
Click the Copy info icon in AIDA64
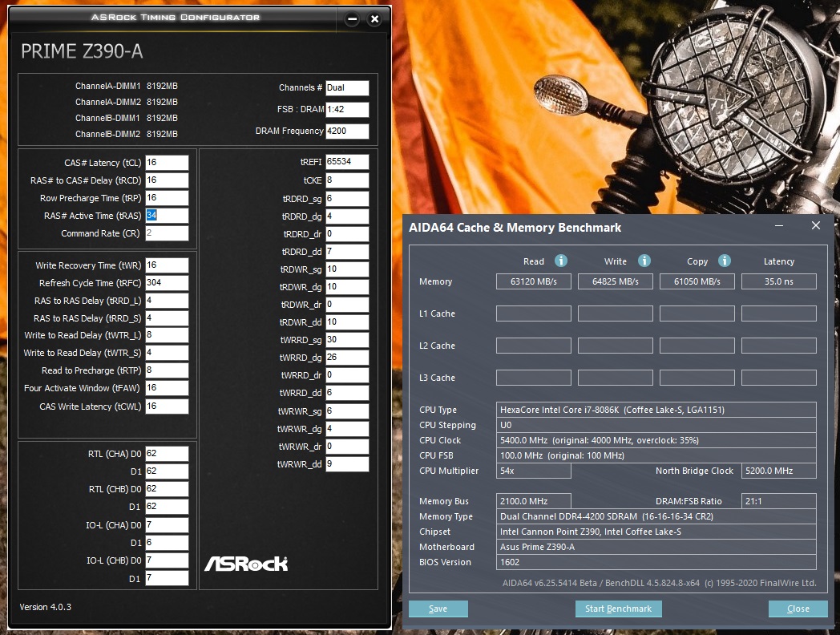[x=725, y=261]
